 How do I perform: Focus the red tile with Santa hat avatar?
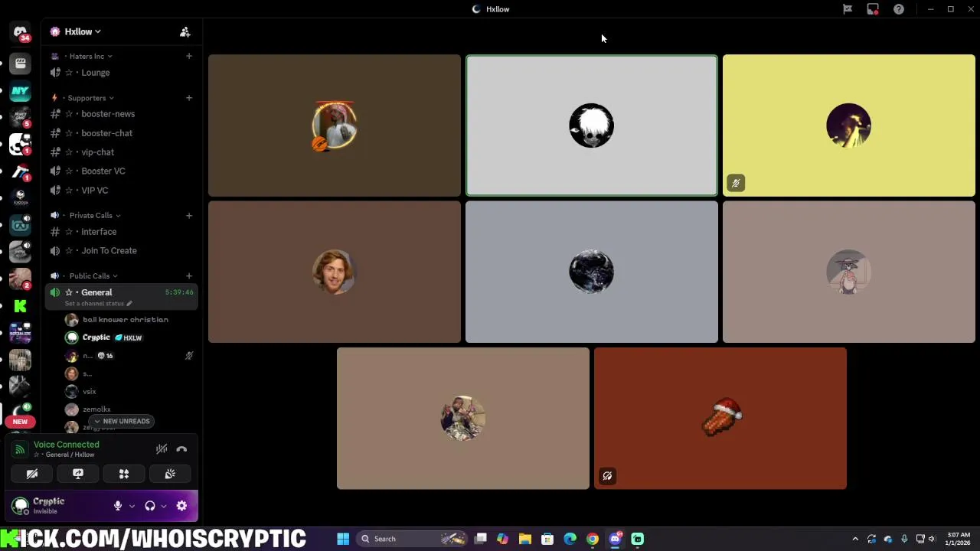tap(720, 419)
